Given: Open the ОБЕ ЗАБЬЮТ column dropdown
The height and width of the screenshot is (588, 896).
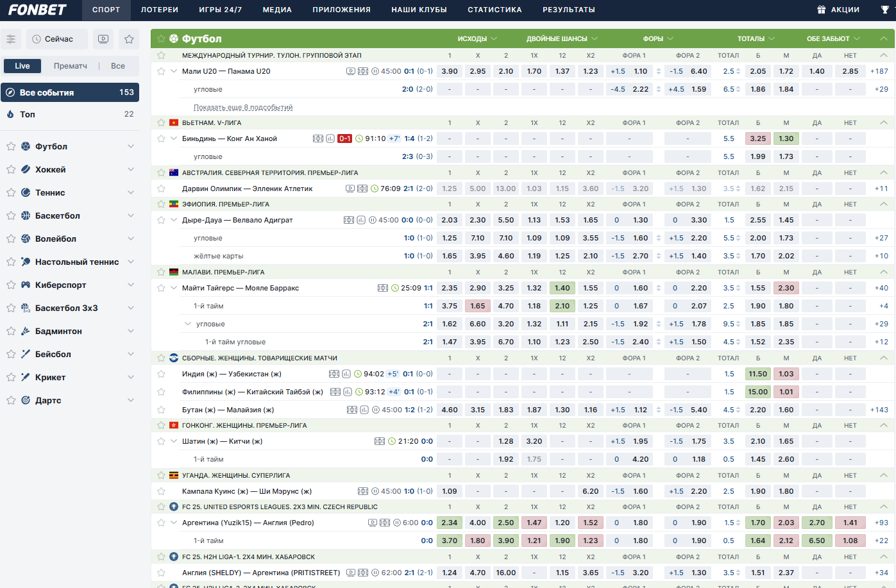Looking at the screenshot, I should [x=833, y=38].
